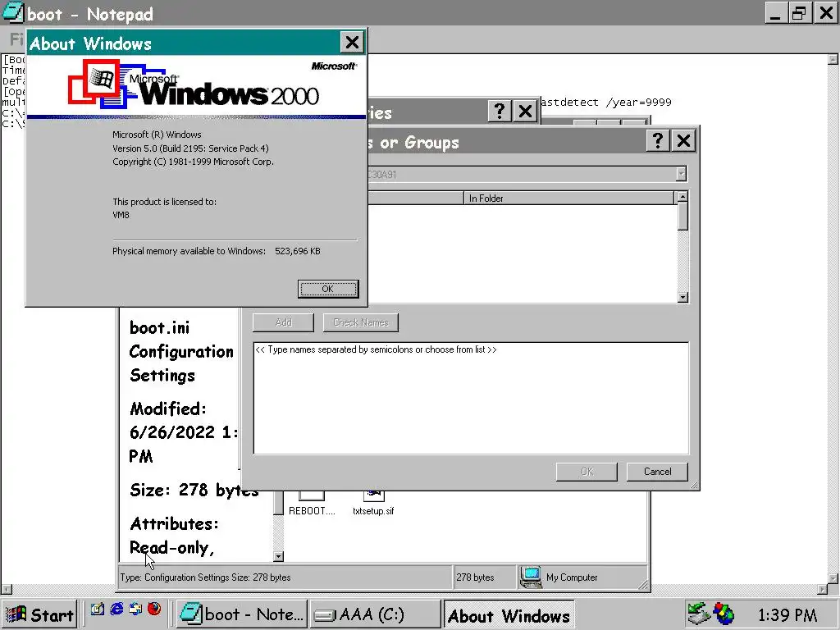
Task: Click the Check Names button
Action: coord(361,322)
